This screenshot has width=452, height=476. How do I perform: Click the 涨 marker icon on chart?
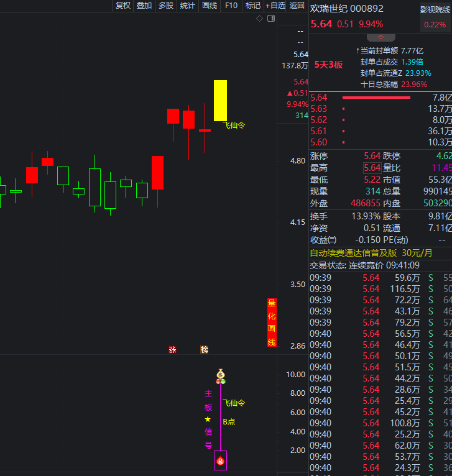click(173, 350)
